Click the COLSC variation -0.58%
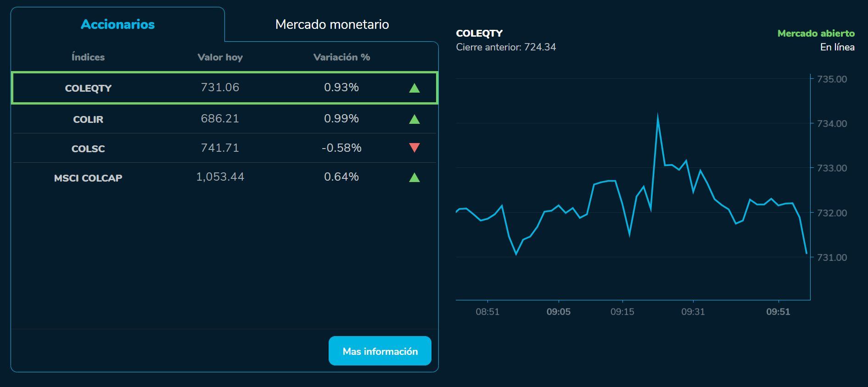868x387 pixels. click(342, 148)
